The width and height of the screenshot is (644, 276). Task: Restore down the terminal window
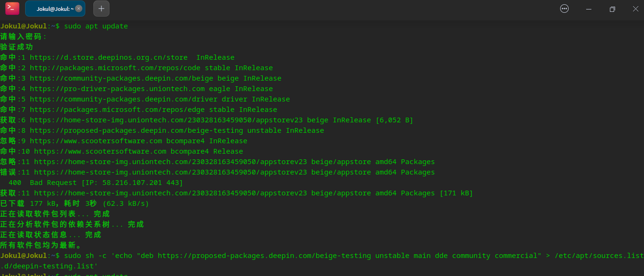(612, 9)
